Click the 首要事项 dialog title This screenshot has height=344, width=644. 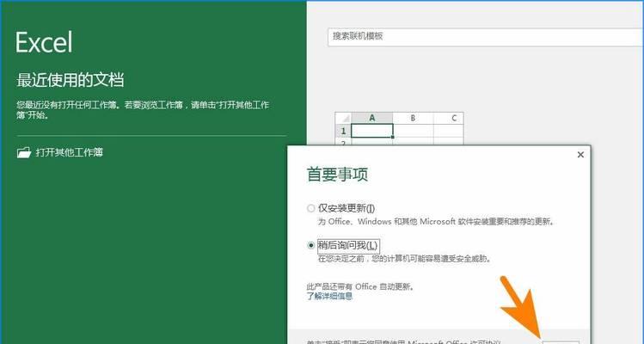click(x=337, y=175)
